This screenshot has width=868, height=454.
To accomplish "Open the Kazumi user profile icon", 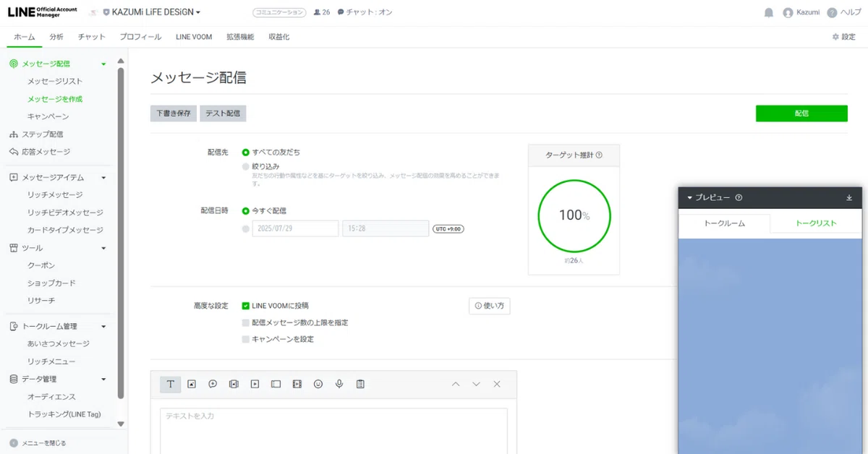I will click(788, 12).
